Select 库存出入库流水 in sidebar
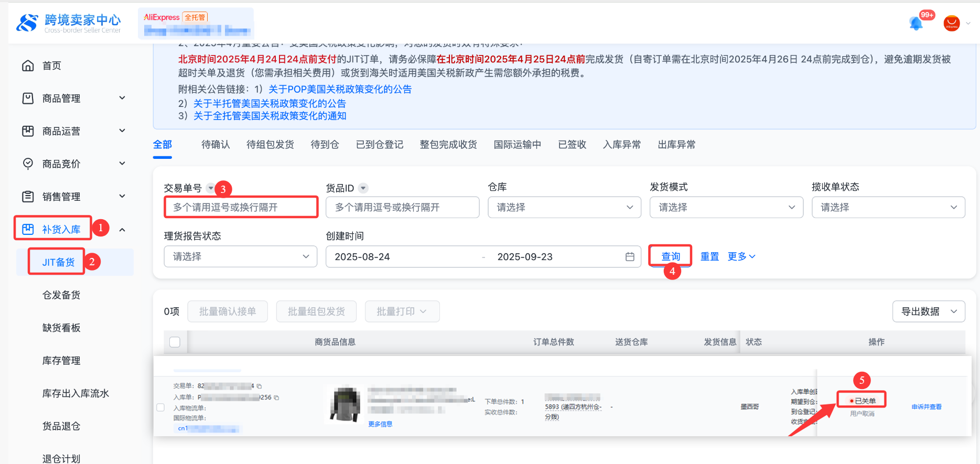This screenshot has width=980, height=464. [76, 393]
